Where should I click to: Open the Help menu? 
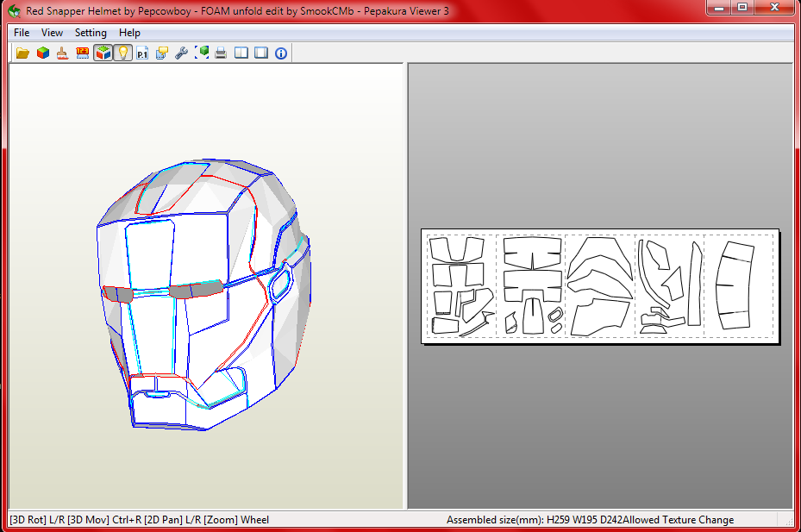[x=129, y=33]
